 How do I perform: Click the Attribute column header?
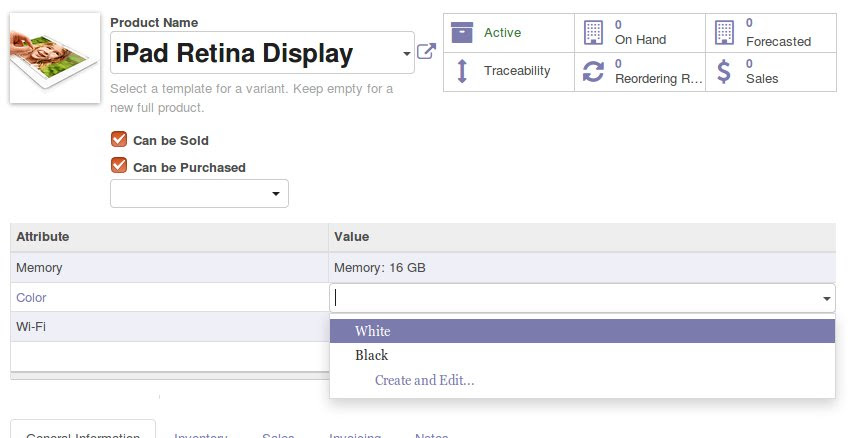pyautogui.click(x=169, y=237)
